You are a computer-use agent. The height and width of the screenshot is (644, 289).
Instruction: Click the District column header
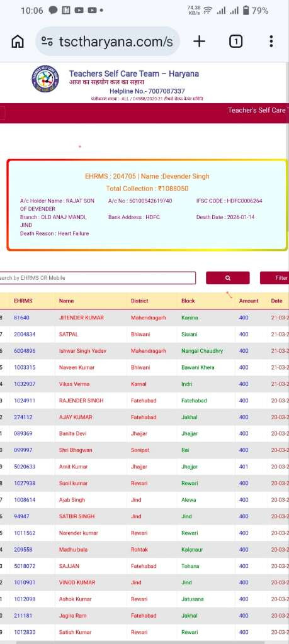pyautogui.click(x=139, y=301)
